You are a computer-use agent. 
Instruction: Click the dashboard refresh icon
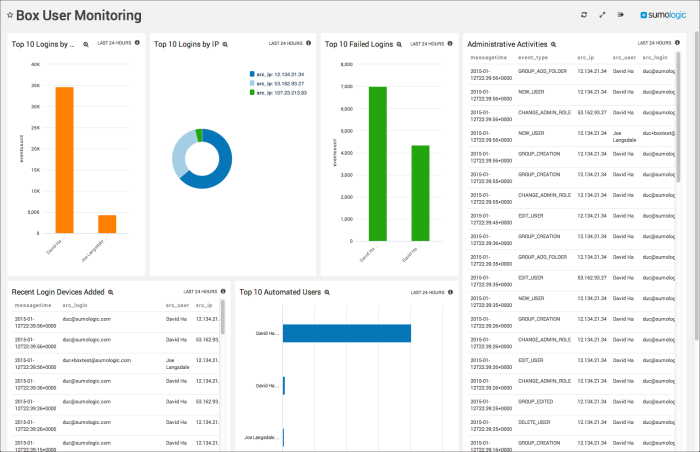[583, 15]
